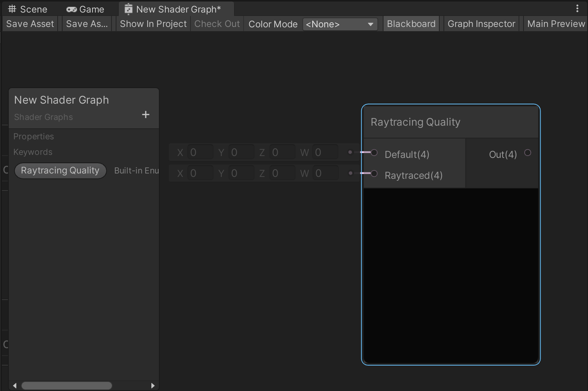Select the Raytracing Quality node title
Screen dimensions: 588x391
(415, 122)
